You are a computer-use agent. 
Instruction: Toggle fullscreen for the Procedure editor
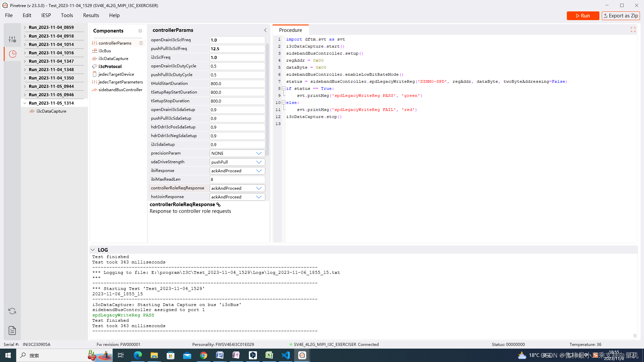click(x=633, y=30)
